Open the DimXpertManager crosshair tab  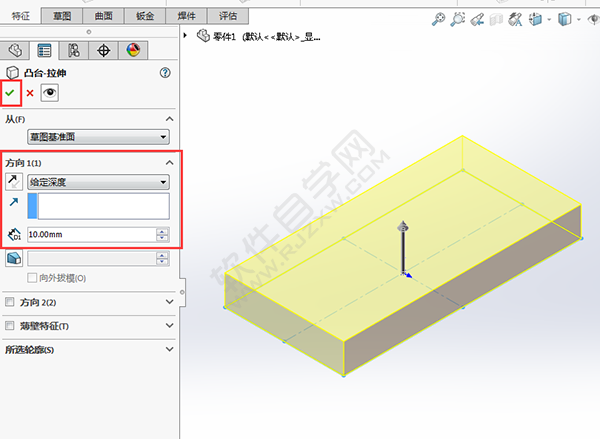pyautogui.click(x=104, y=50)
